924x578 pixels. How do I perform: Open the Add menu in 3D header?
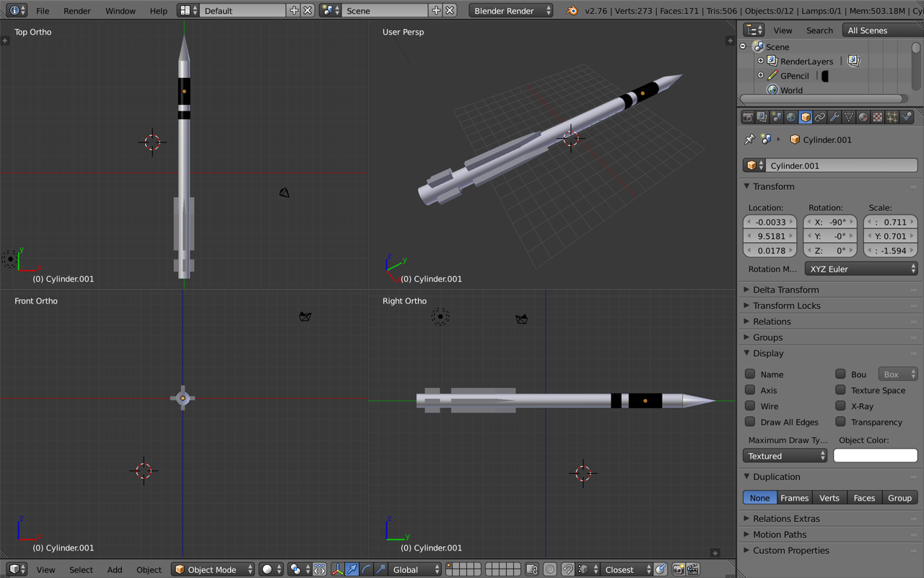coord(115,569)
